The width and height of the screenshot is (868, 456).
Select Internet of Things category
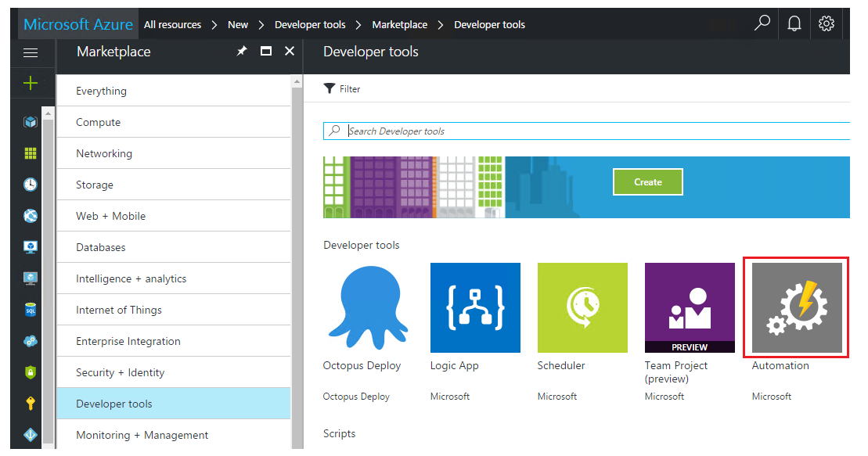[174, 310]
